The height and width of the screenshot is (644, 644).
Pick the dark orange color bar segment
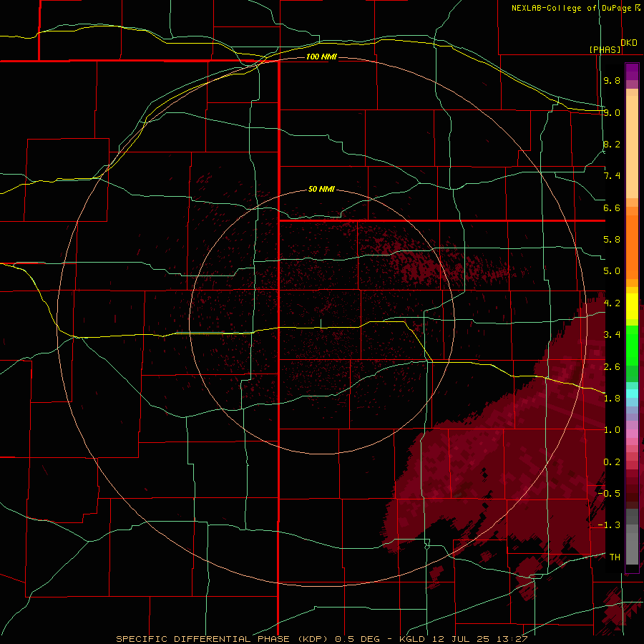(x=632, y=246)
